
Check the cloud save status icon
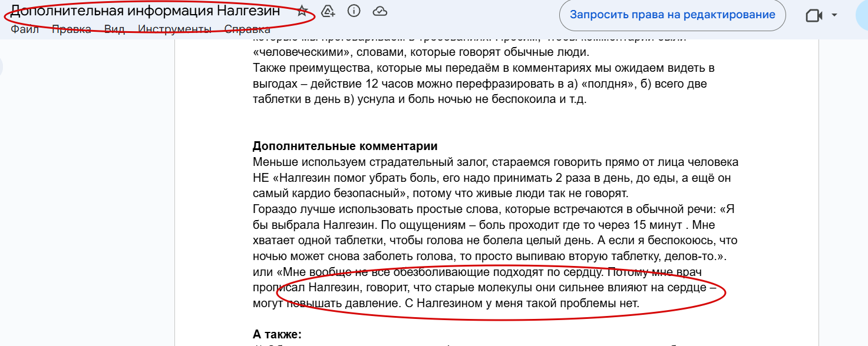[380, 11]
